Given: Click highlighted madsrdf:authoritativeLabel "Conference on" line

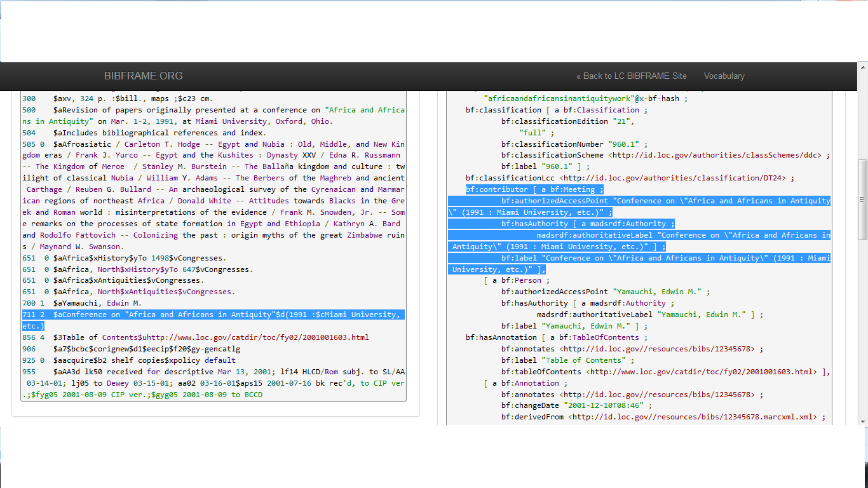Looking at the screenshot, I should coord(639,241).
